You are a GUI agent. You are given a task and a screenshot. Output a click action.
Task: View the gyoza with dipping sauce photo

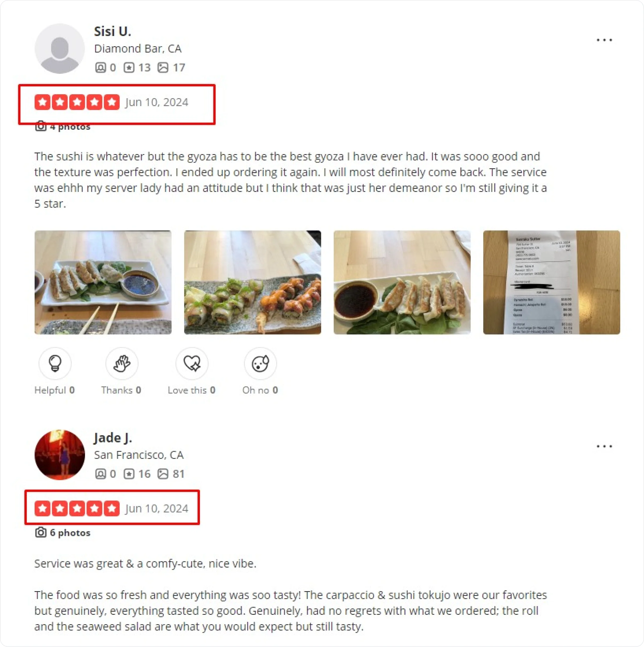coord(402,282)
